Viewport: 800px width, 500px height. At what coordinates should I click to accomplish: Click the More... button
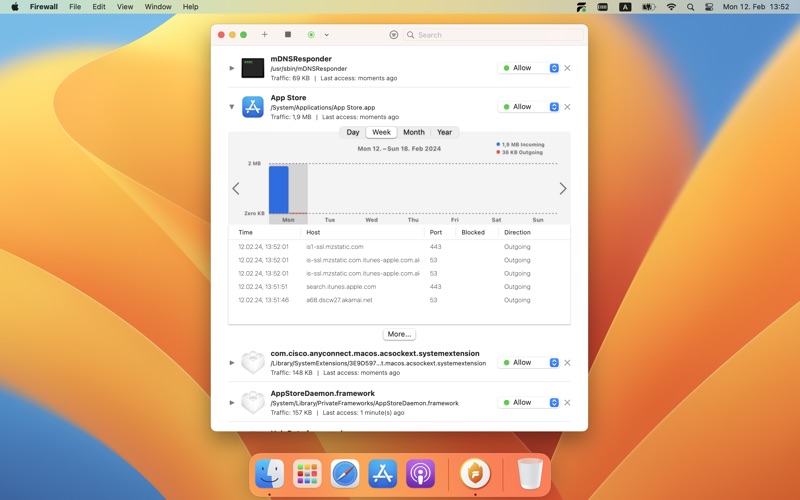[x=399, y=334]
